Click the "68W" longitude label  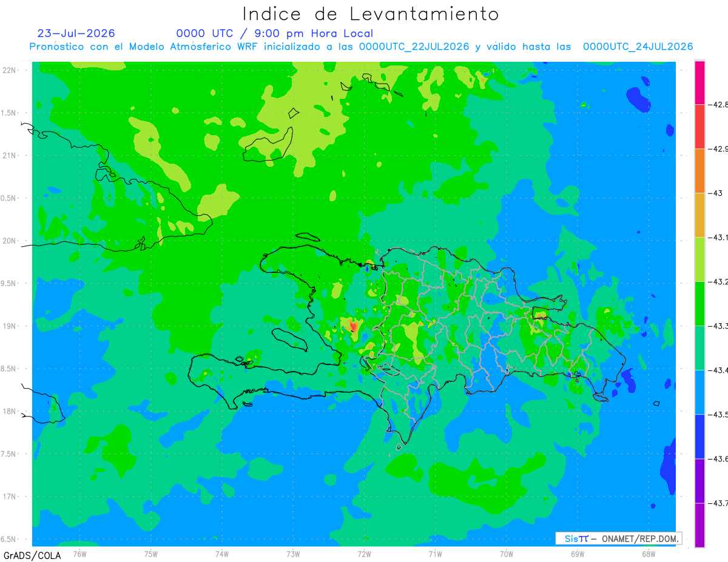(649, 554)
